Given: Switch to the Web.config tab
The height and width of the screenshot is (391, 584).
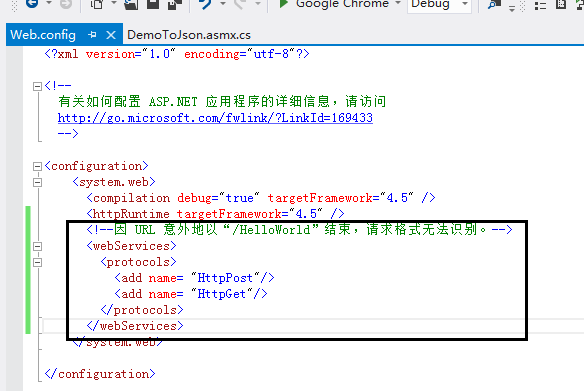Looking at the screenshot, I should coord(43,35).
